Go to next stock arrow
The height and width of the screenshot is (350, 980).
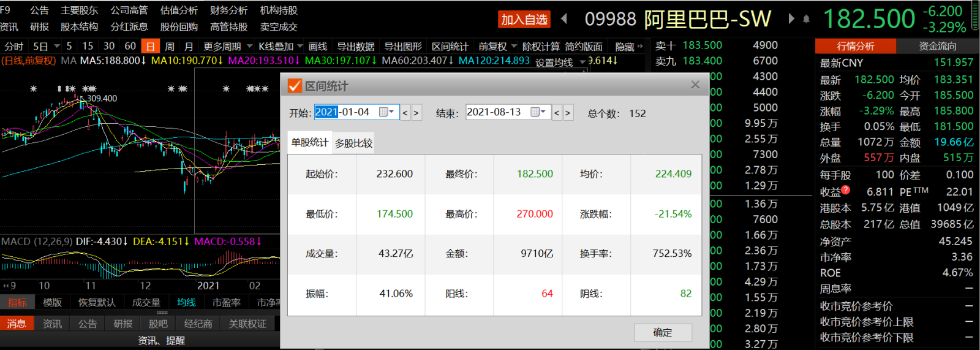(x=791, y=19)
